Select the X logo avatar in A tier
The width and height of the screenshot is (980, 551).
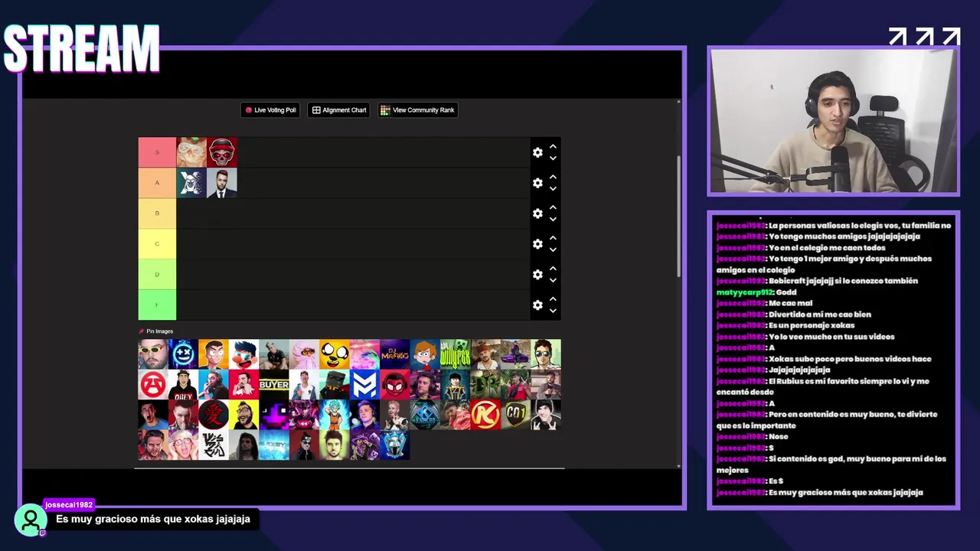coord(191,183)
